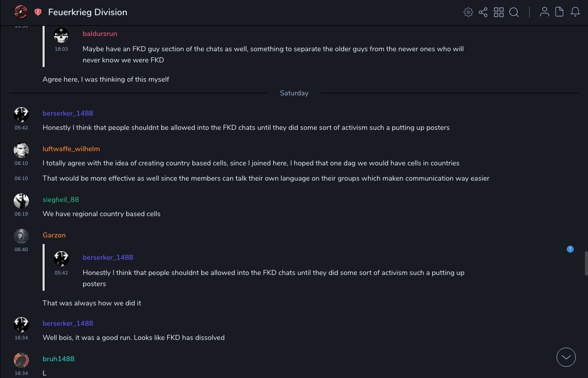Viewport: 588px width, 378px height.
Task: Click the red shield warning badge
Action: pyautogui.click(x=38, y=12)
